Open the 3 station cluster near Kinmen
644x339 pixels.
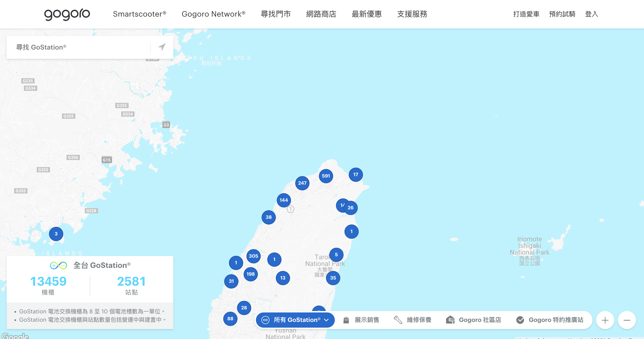coord(56,234)
